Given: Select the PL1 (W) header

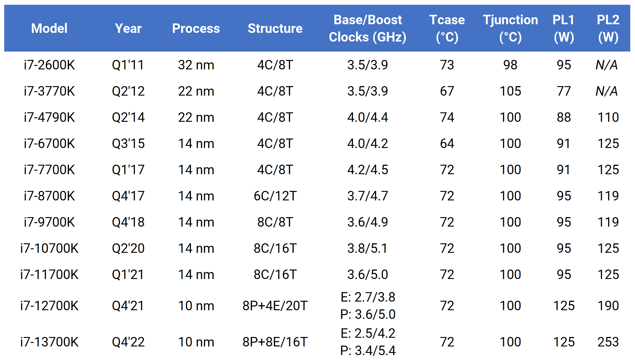Looking at the screenshot, I should pos(564,28).
